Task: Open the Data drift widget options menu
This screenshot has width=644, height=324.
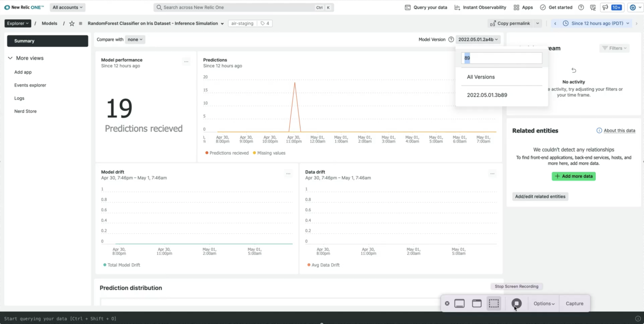Action: coord(492,174)
